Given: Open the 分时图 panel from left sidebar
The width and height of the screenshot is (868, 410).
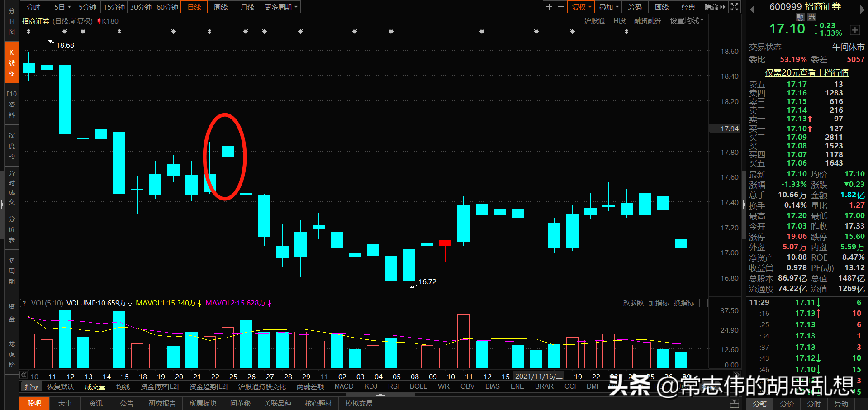Looking at the screenshot, I should 11,20.
